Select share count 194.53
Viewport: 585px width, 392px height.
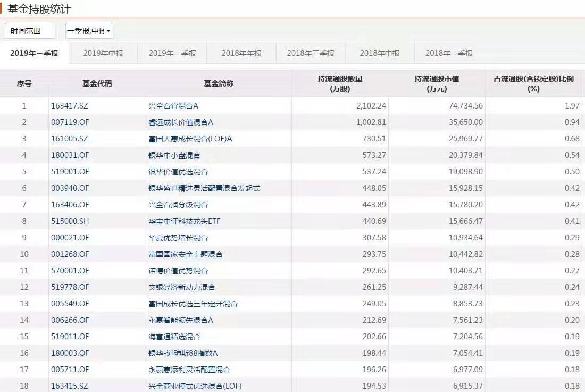(x=374, y=386)
